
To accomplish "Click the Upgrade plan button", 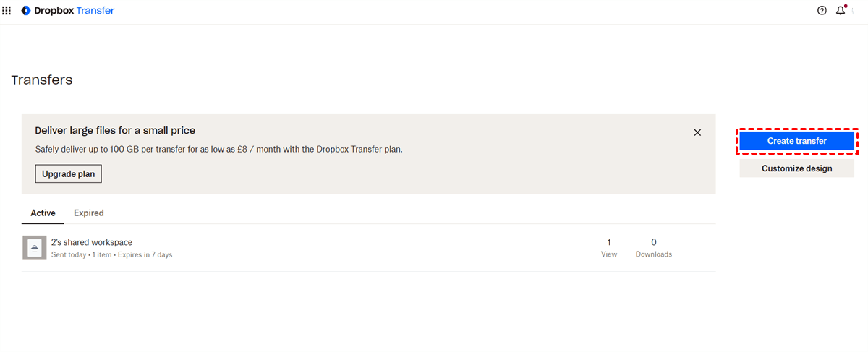I will pyautogui.click(x=69, y=174).
